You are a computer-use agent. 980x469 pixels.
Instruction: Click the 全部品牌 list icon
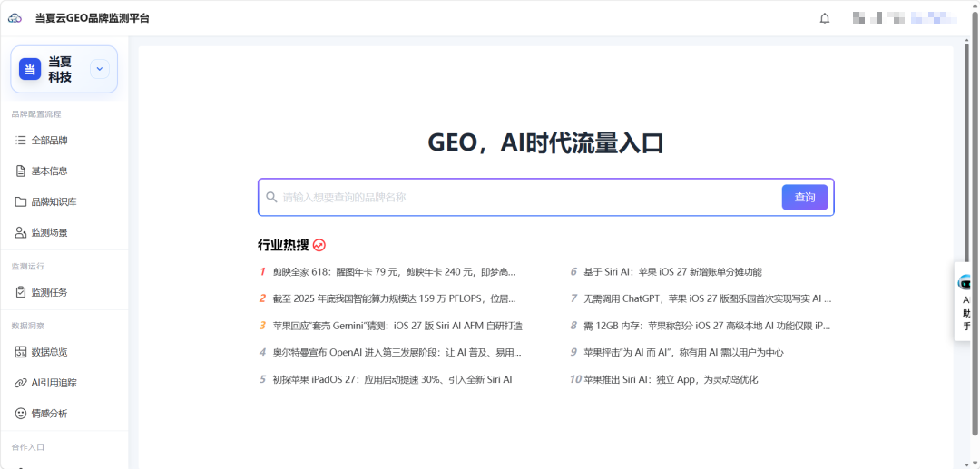(x=21, y=140)
